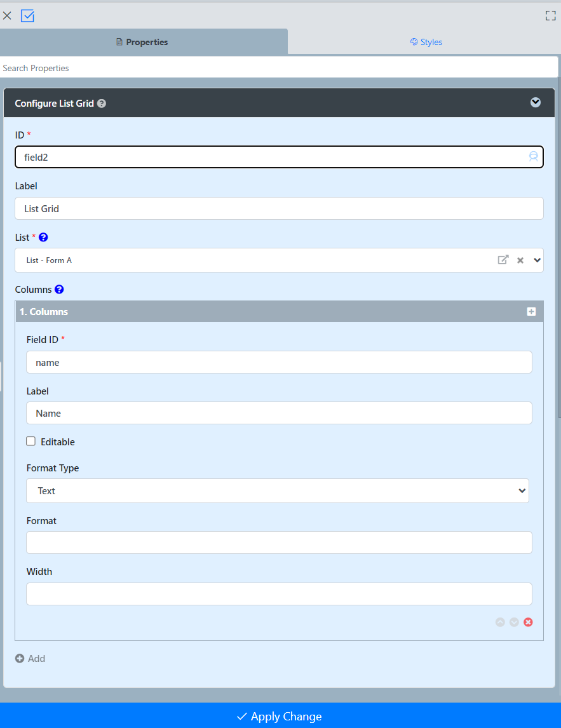Click the Search Properties field
The width and height of the screenshot is (561, 728).
[278, 68]
